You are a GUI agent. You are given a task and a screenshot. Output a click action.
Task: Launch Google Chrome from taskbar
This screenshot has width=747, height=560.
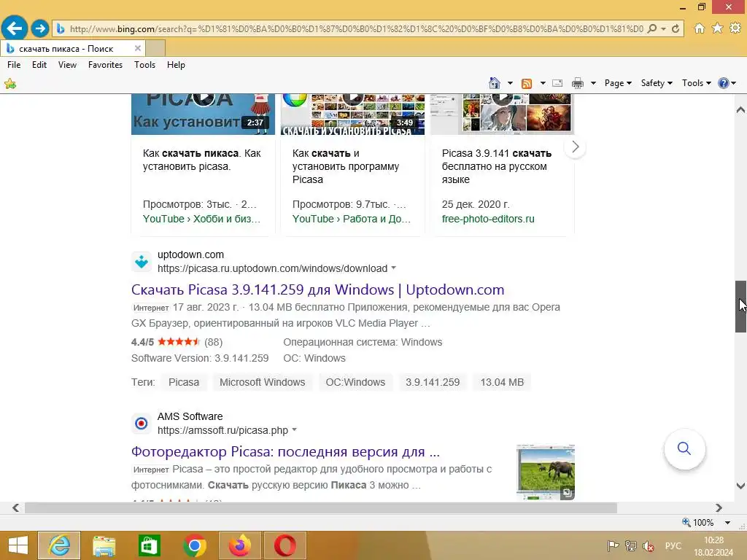pos(194,545)
